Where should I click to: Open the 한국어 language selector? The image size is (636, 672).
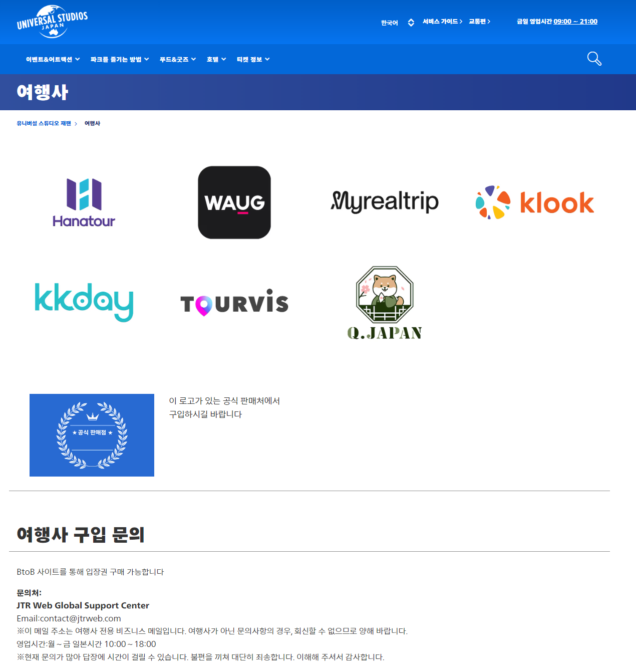[397, 23]
